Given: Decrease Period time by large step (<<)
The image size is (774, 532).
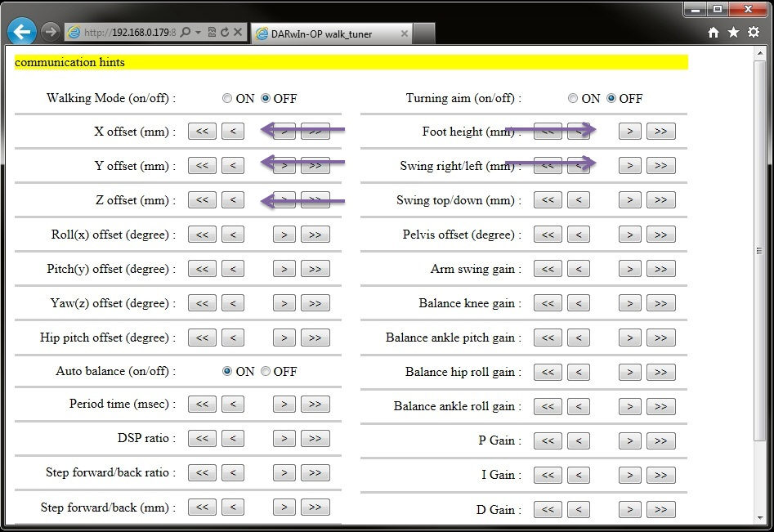Looking at the screenshot, I should 202,405.
